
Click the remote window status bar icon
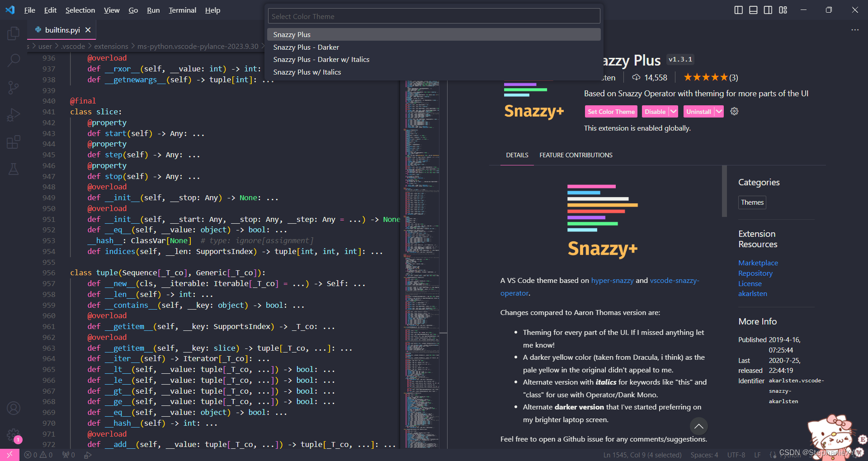pos(9,455)
